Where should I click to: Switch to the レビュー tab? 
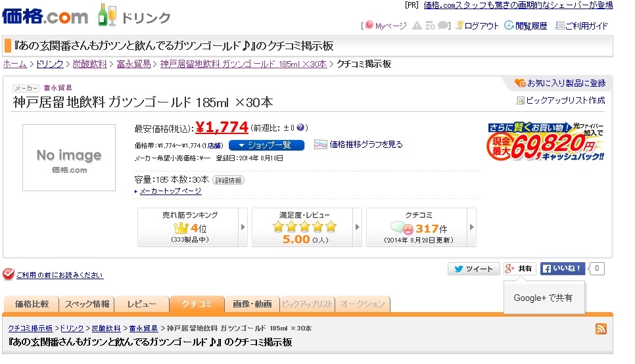tap(141, 304)
